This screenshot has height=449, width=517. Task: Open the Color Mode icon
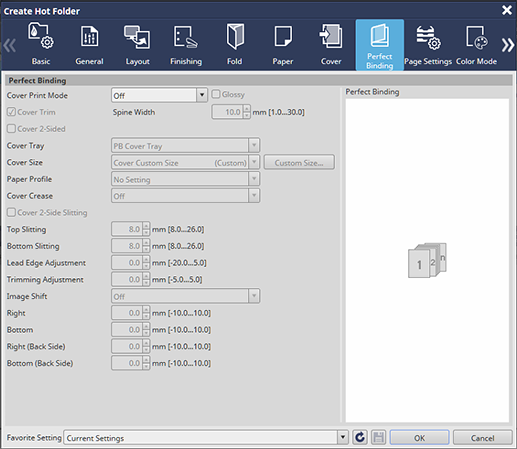tap(477, 37)
